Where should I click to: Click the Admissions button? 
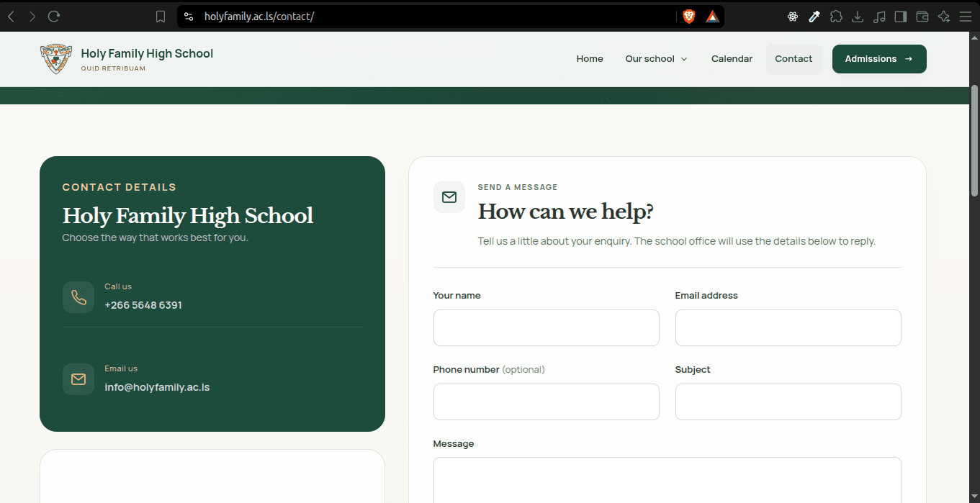click(x=879, y=59)
